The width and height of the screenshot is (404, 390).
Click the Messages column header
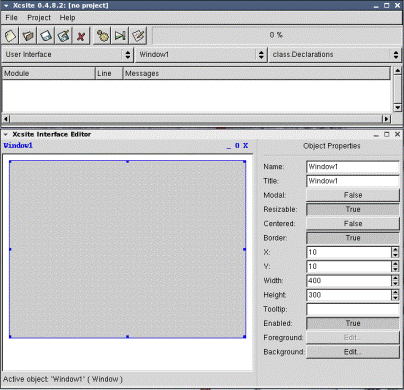[x=256, y=73]
